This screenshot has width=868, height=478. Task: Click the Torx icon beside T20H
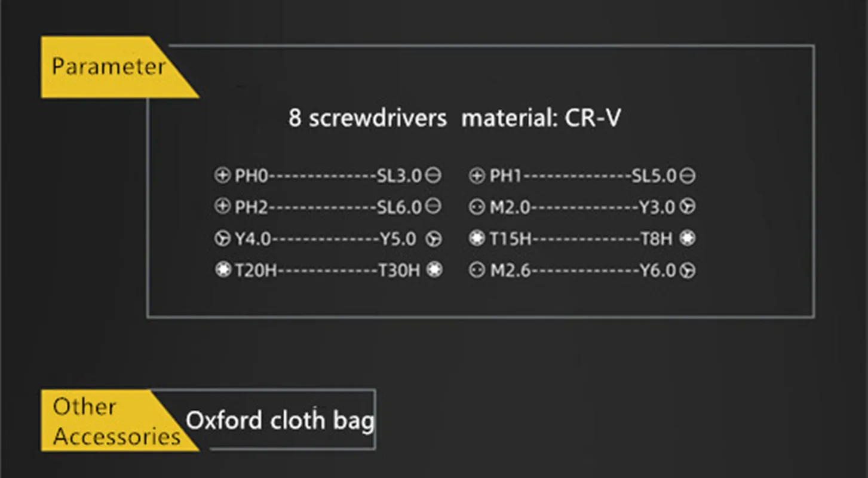click(222, 270)
